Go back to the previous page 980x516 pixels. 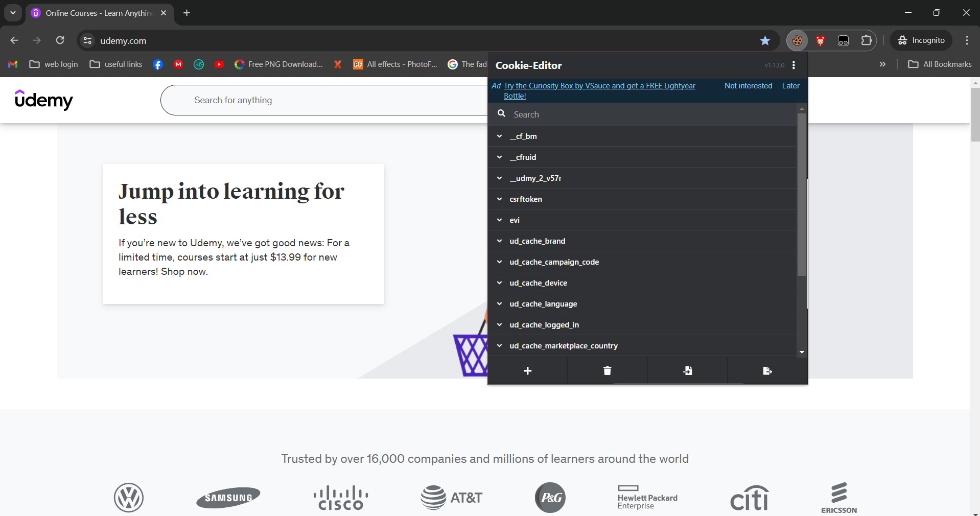[x=14, y=40]
